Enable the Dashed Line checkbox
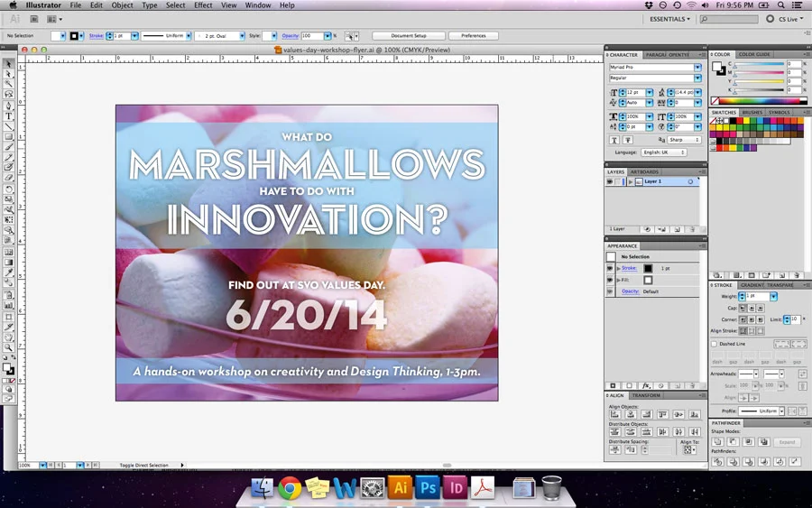 (715, 344)
